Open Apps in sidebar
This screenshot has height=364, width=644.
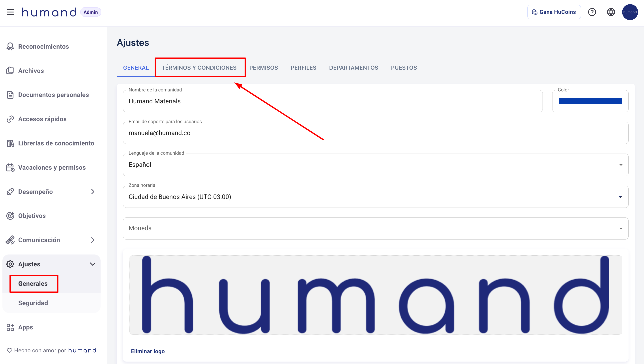26,327
